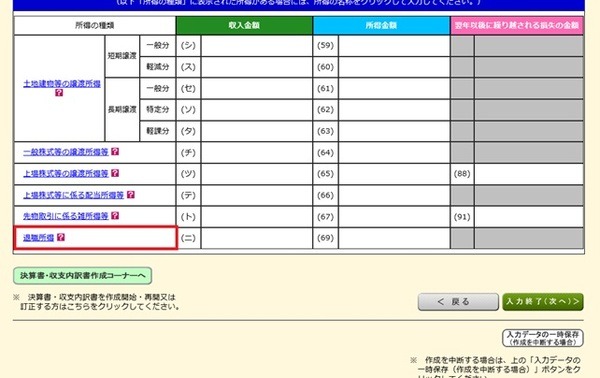Click the 短期譲渡 cell
600x378 pixels.
(x=122, y=56)
